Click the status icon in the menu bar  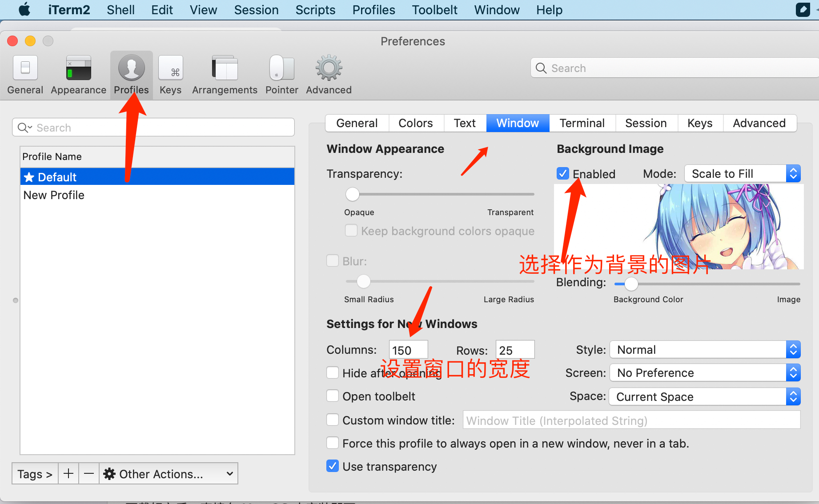point(803,9)
